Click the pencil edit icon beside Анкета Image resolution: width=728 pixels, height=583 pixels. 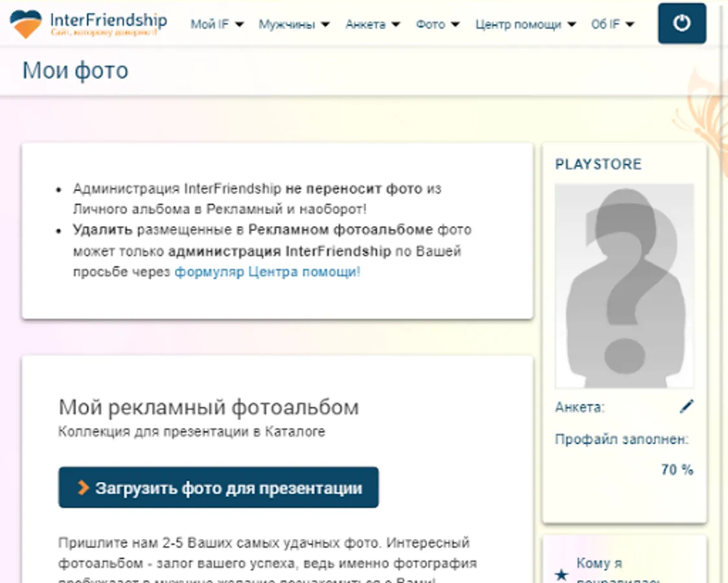pyautogui.click(x=687, y=406)
